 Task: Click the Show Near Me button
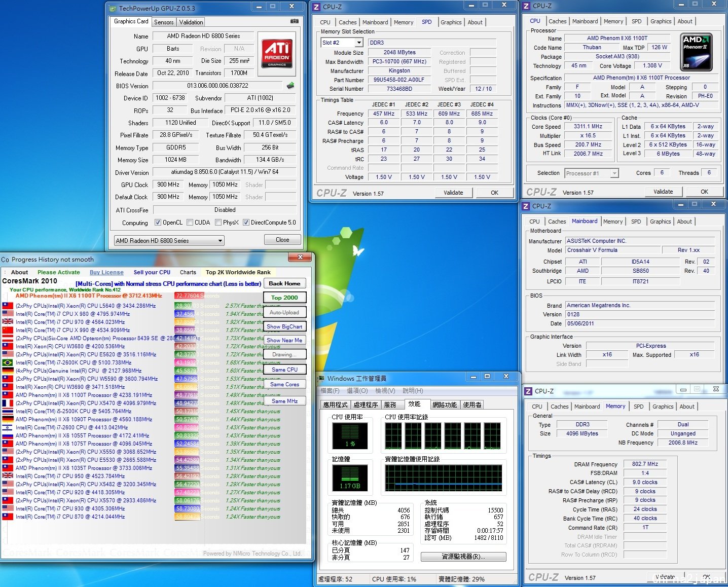click(284, 340)
